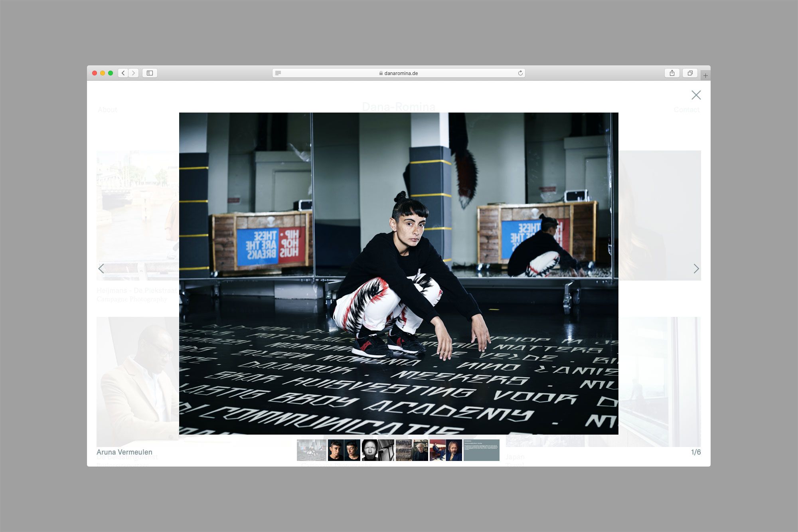Toggle the Safari sidebar button
Screen dimensions: 798x532
[x=150, y=73]
